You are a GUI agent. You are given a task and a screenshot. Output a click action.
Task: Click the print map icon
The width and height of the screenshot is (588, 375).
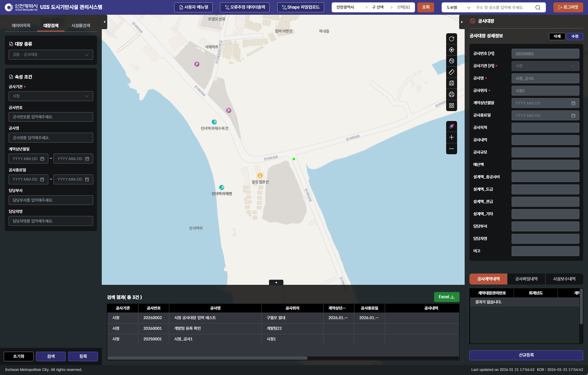[451, 94]
